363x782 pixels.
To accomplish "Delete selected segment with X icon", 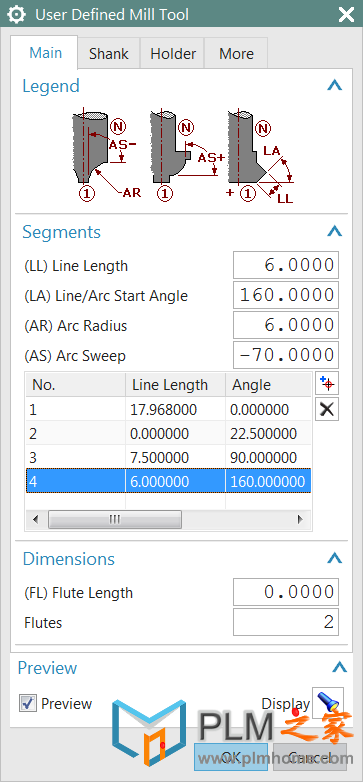I will [x=327, y=410].
